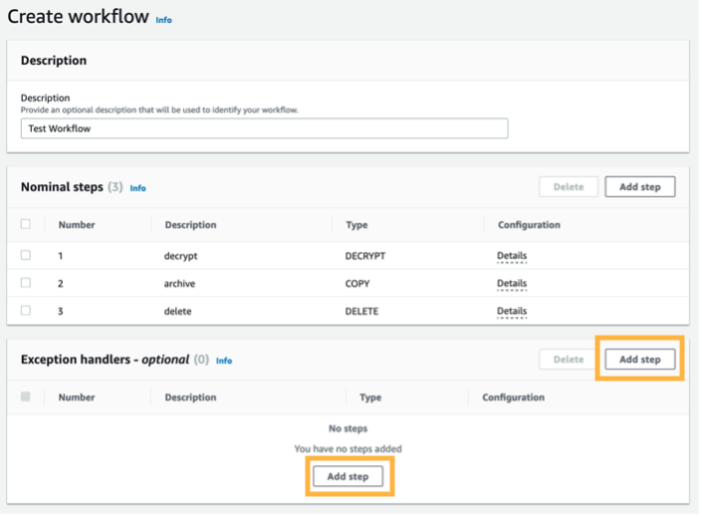702x517 pixels.
Task: Click the 'No steps' message text
Action: (x=348, y=429)
